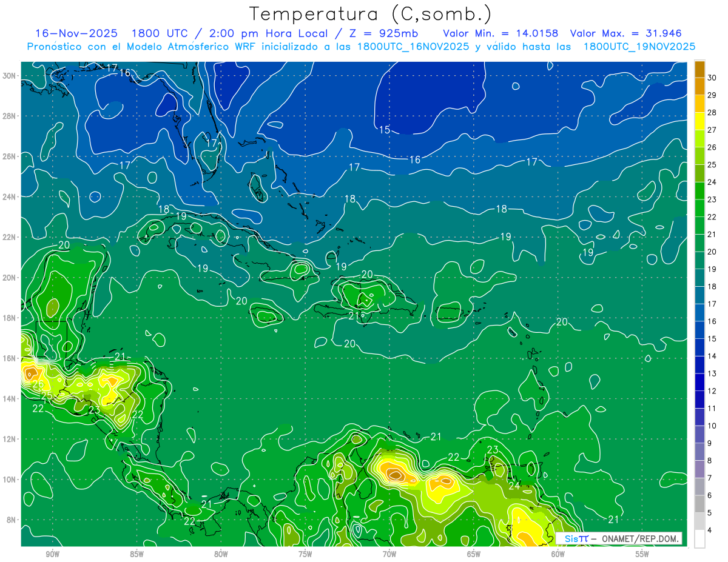Click color legend value 6
This screenshot has width=728, height=562.
710,495
